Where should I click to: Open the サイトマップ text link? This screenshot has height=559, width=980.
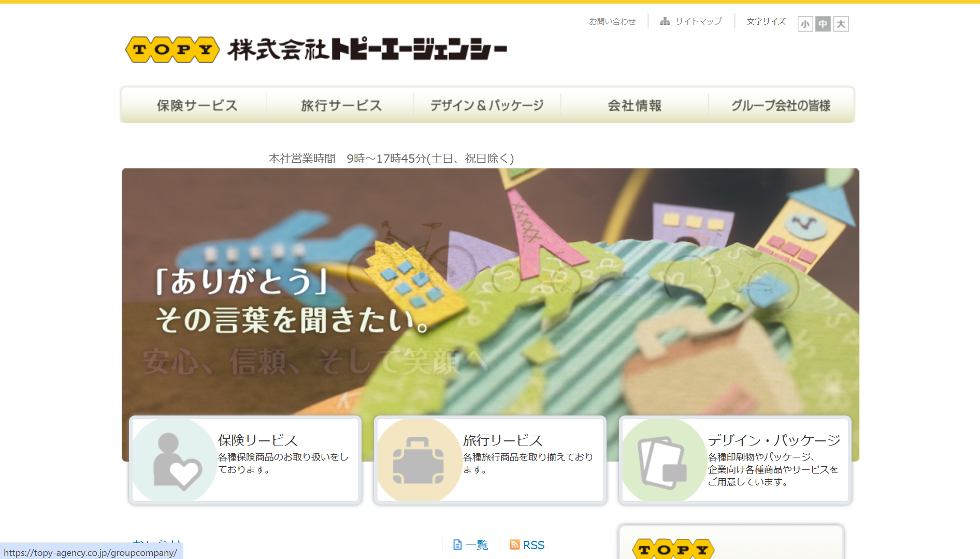[x=698, y=22]
